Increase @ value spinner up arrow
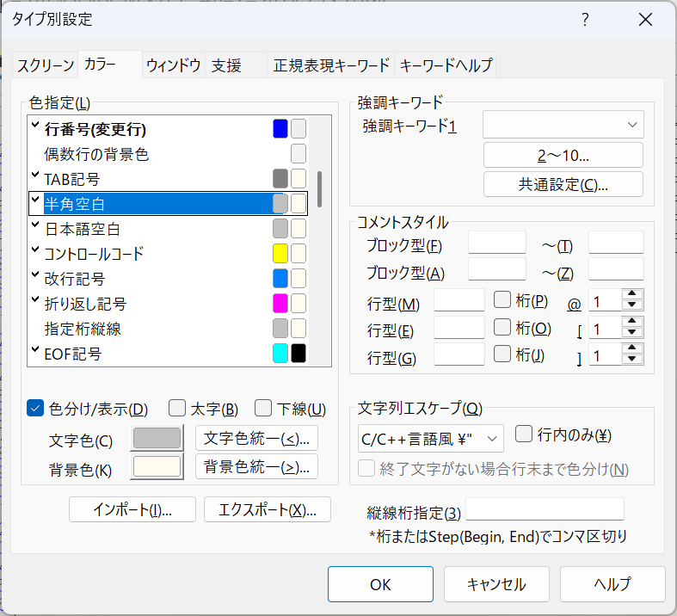Image resolution: width=677 pixels, height=616 pixels. (632, 293)
